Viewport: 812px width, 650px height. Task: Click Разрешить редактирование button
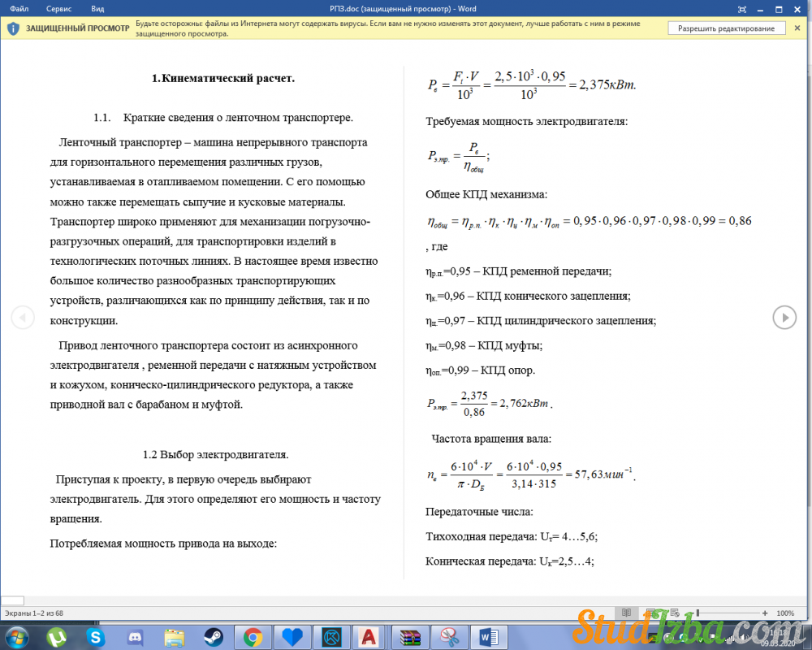(726, 28)
